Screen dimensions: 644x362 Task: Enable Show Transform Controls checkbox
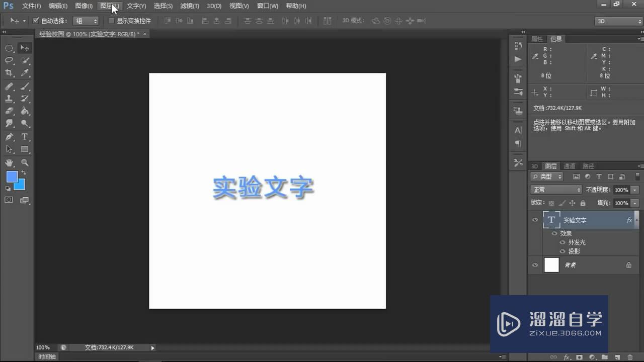[112, 21]
